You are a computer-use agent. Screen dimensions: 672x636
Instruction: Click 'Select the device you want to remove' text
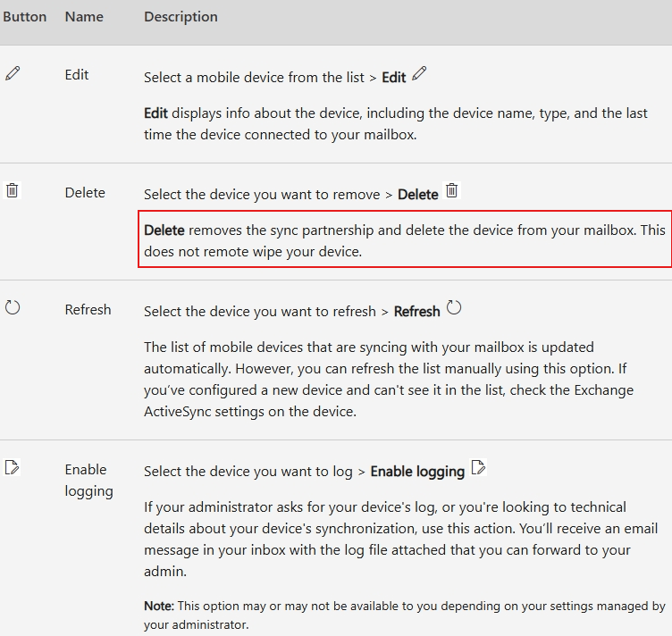pyautogui.click(x=262, y=195)
